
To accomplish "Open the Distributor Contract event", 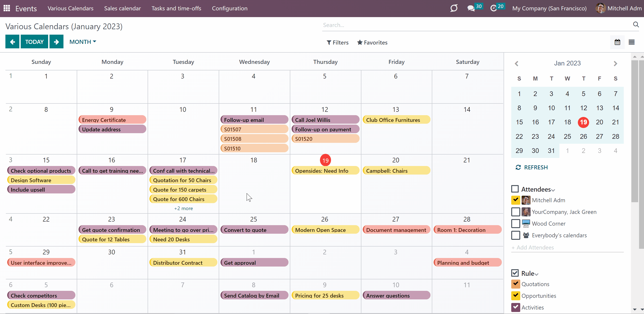I will [x=183, y=262].
